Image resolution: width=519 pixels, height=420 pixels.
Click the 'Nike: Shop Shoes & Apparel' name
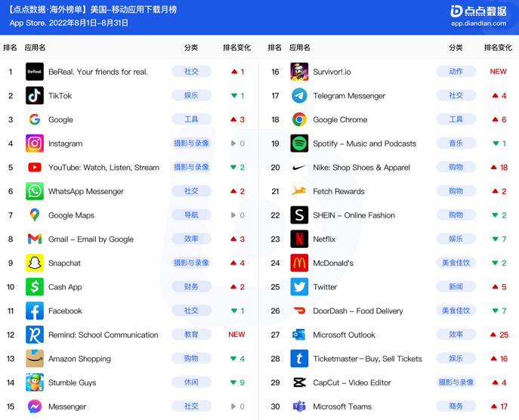[x=361, y=168]
